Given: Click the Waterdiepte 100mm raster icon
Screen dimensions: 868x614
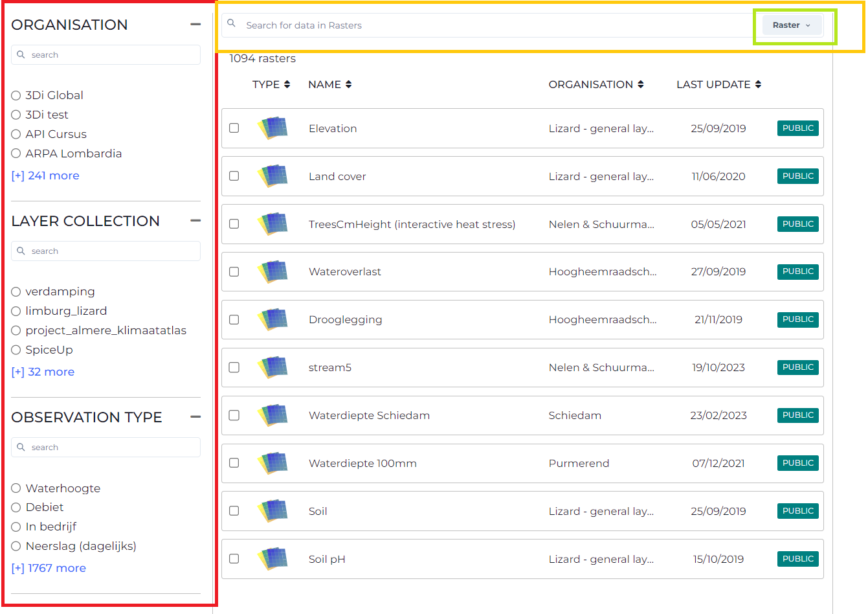Looking at the screenshot, I should 273,463.
